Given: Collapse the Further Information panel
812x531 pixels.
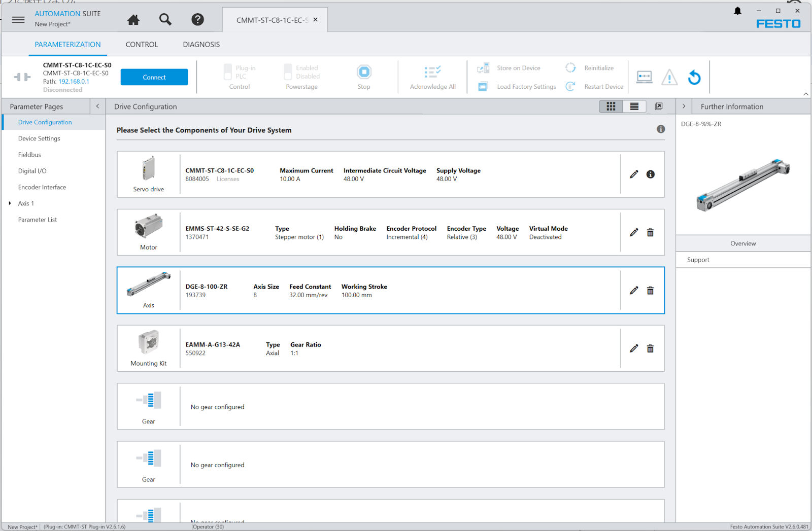Looking at the screenshot, I should [684, 106].
